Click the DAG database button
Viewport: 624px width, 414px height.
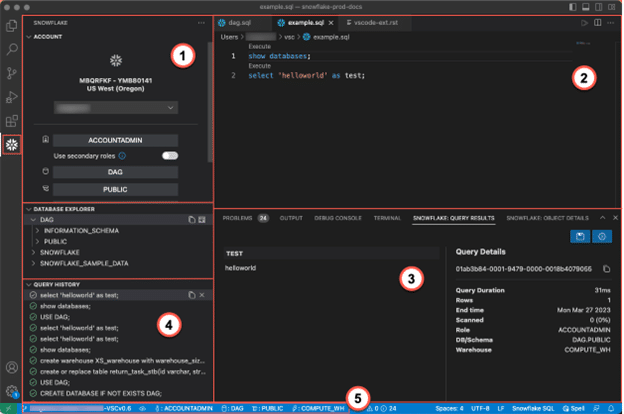[115, 172]
